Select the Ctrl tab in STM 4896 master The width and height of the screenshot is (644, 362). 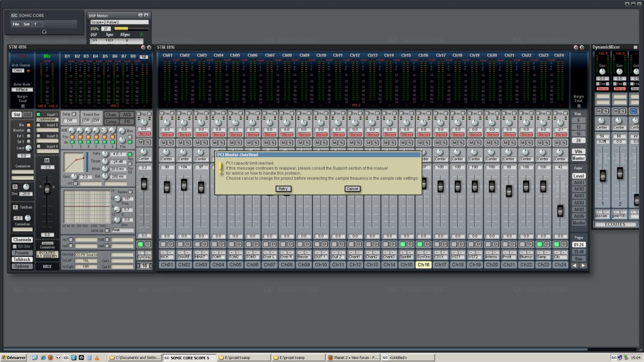[x=28, y=115]
